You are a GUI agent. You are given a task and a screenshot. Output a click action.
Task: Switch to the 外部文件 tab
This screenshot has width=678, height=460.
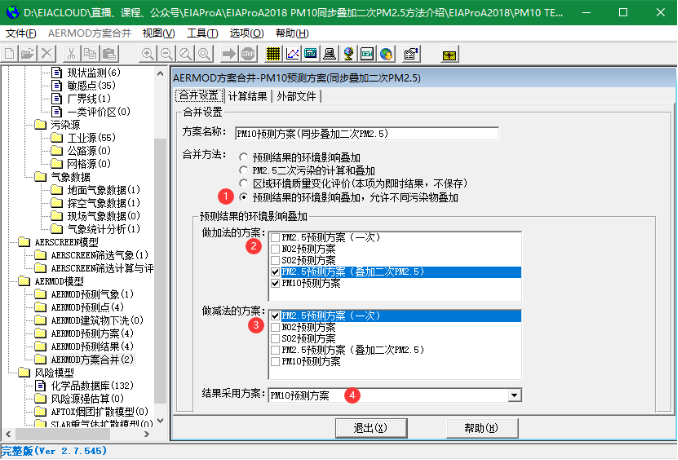296,96
